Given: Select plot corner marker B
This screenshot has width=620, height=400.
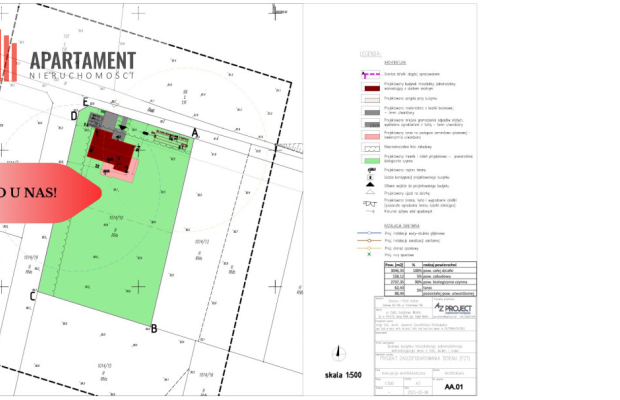Looking at the screenshot, I should point(153,328).
